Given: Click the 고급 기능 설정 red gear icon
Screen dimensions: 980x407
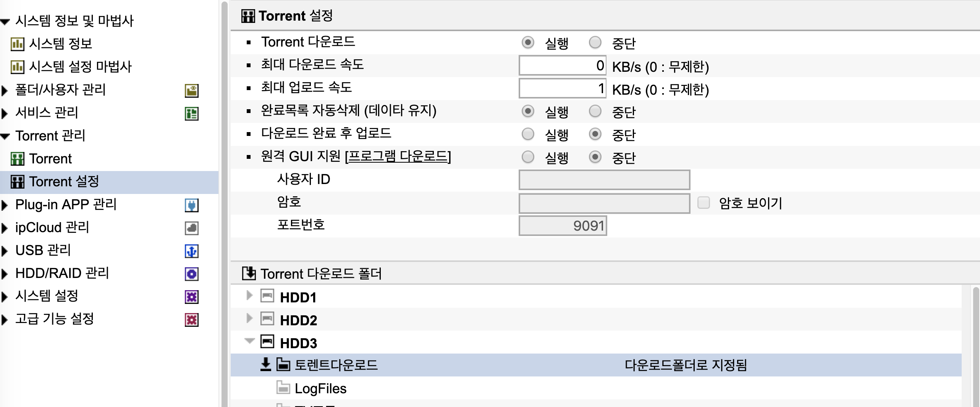Looking at the screenshot, I should 192,320.
